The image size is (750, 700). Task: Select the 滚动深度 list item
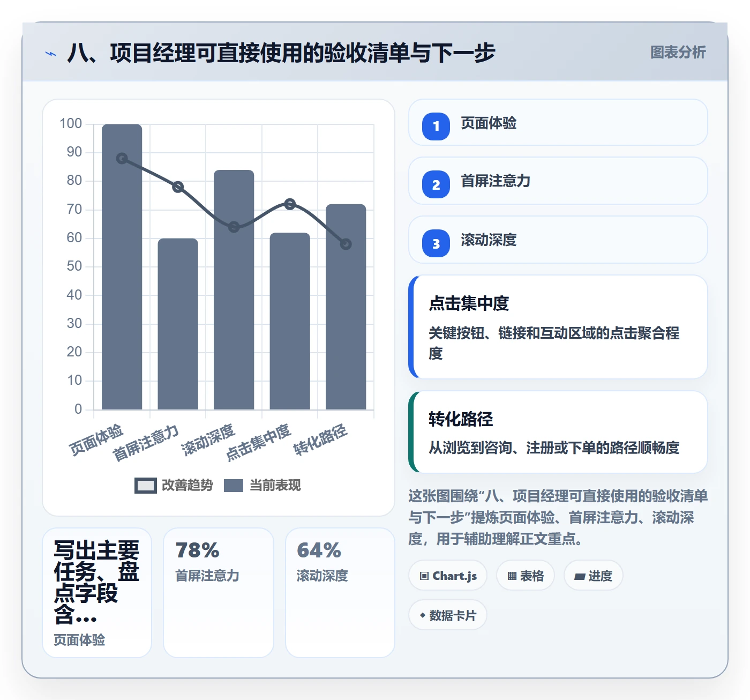[558, 240]
